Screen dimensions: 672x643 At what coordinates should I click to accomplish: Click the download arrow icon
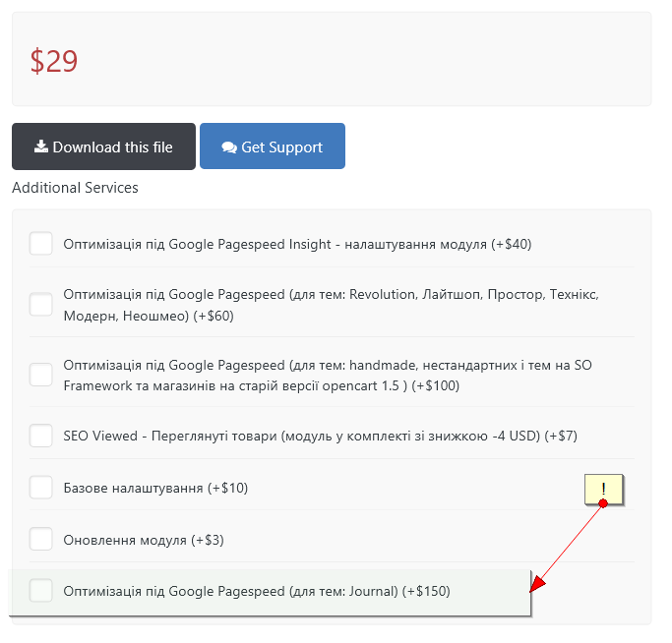click(41, 146)
